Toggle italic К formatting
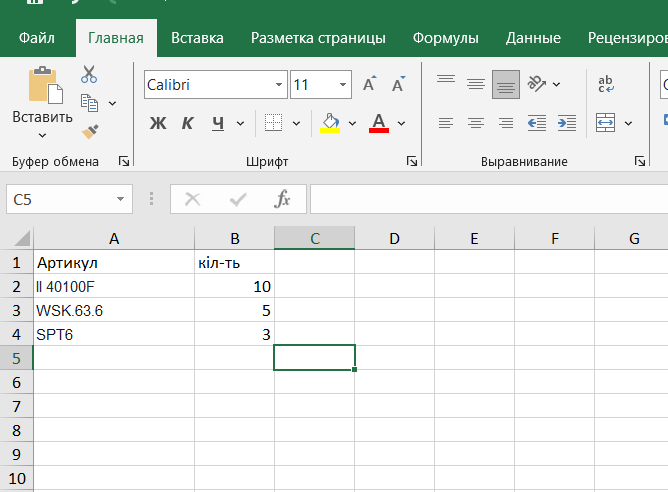 (x=187, y=124)
